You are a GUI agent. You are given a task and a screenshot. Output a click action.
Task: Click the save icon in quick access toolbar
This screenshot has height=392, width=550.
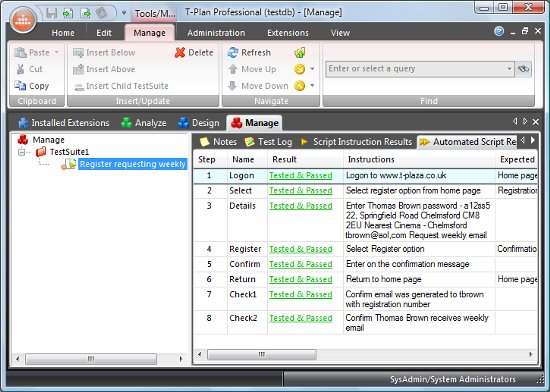click(51, 13)
